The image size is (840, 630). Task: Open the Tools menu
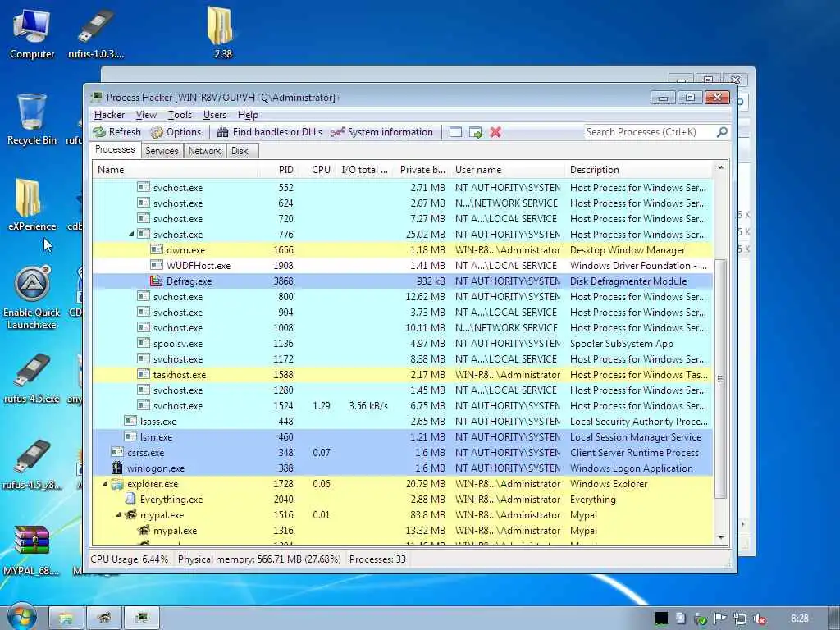click(180, 115)
